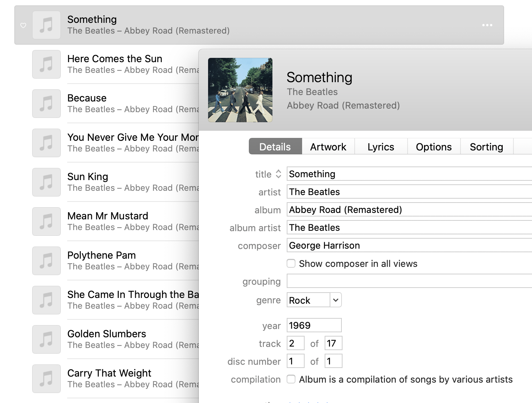Screen dimensions: 532x403
Task: Click the music note icon for Polythene Pam
Action: [x=46, y=261]
